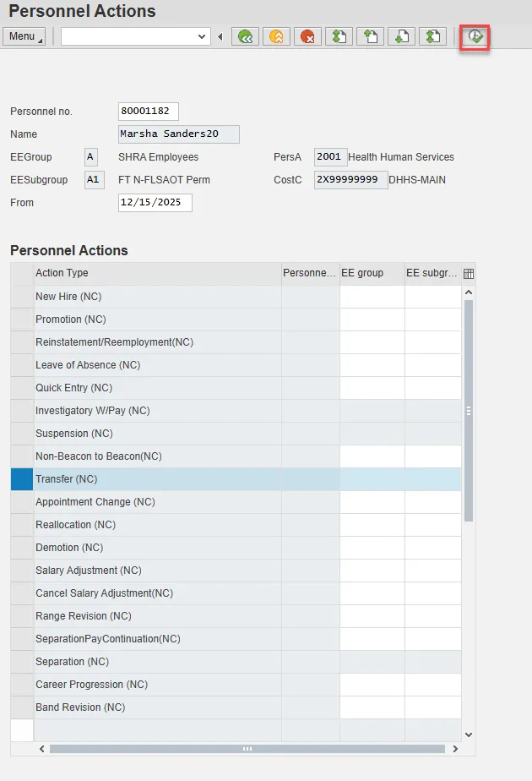Select the Separation (NC) row selector
532x781 pixels.
click(22, 662)
